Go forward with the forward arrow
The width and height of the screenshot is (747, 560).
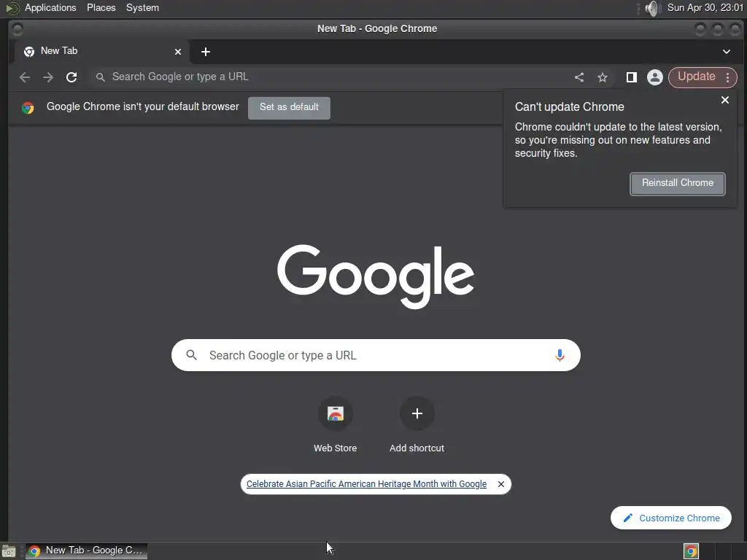(x=48, y=77)
